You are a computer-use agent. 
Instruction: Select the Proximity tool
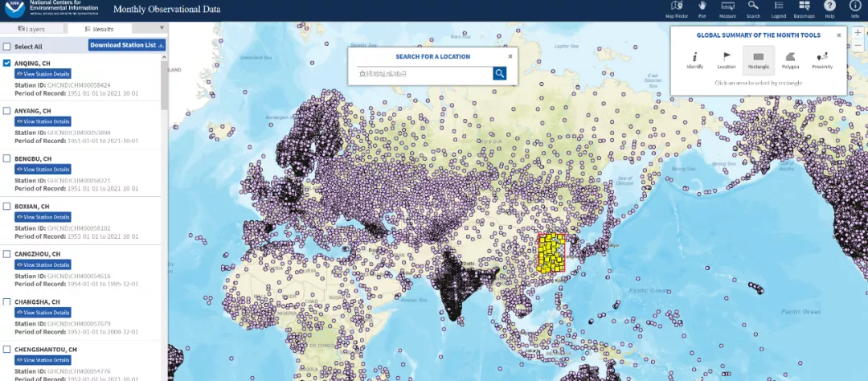822,60
